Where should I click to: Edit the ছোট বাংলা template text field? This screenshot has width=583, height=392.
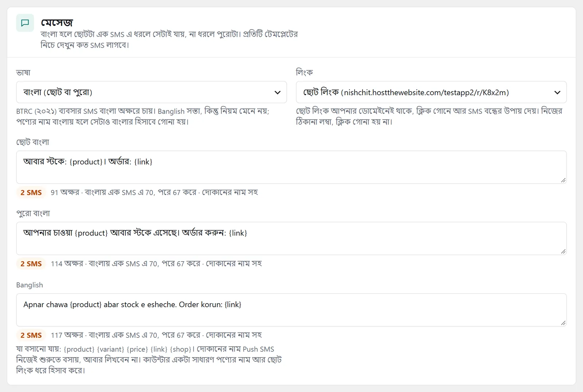[291, 167]
